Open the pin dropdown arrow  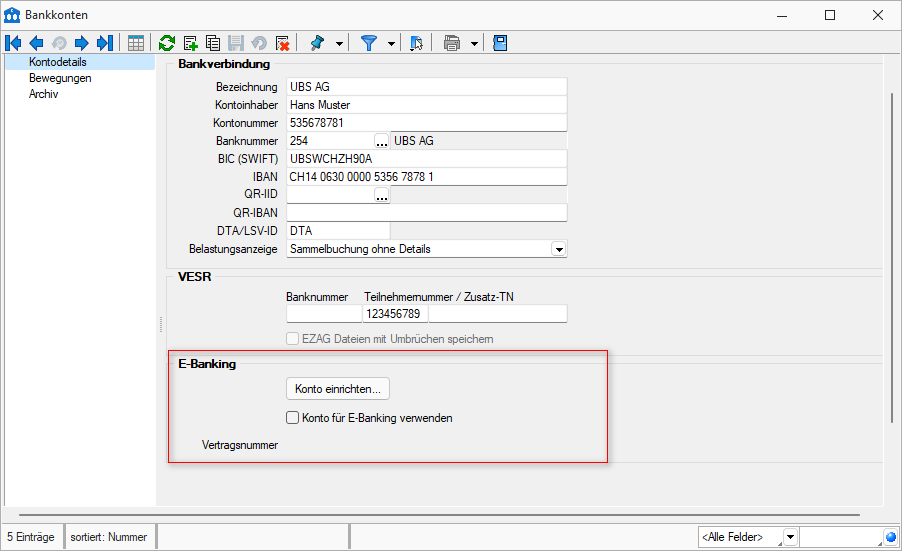pos(339,44)
